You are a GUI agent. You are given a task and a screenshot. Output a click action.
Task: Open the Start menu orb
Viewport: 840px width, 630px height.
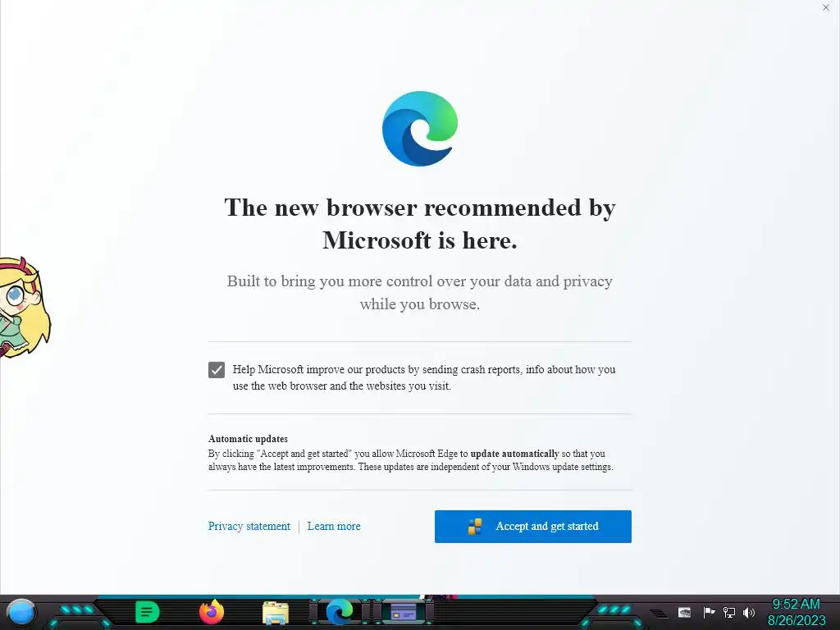point(21,612)
